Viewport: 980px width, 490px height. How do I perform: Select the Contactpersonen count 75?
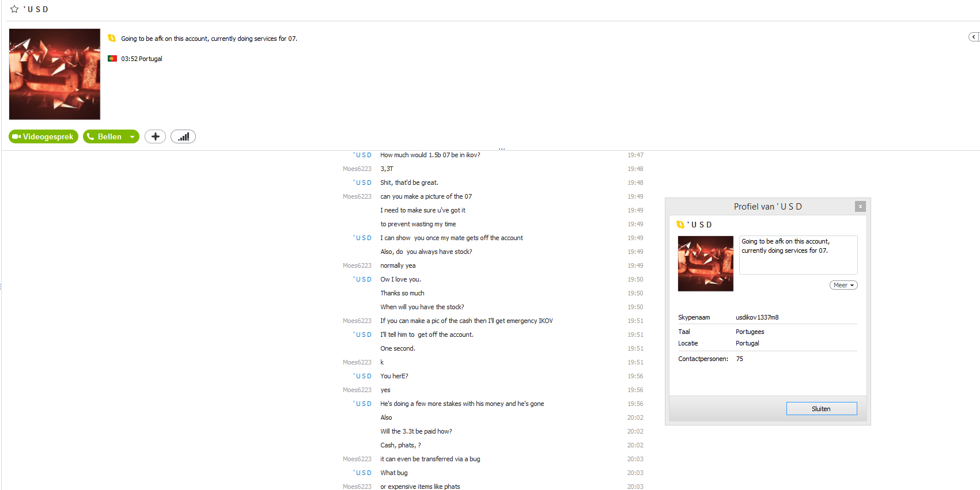point(740,359)
